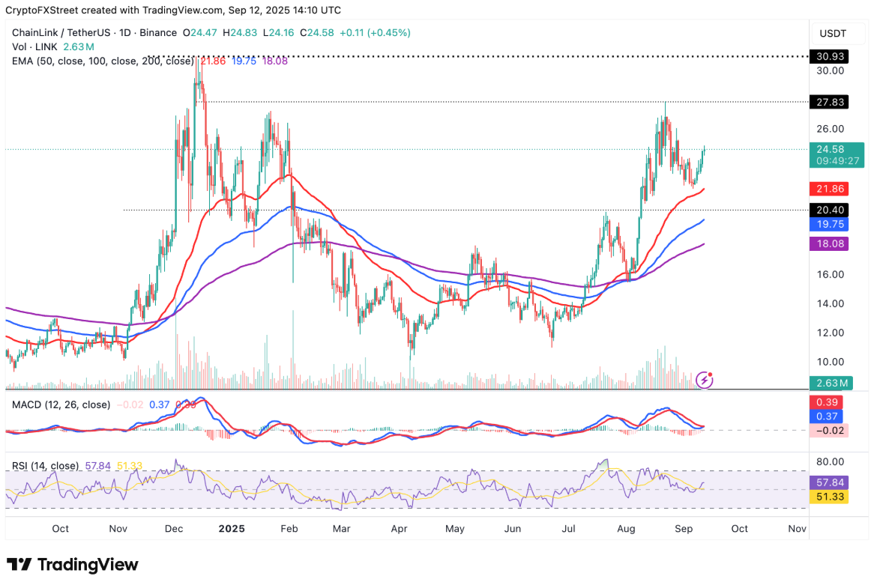The height and width of the screenshot is (588, 874).
Task: Click the 30.93 price level label
Action: (x=830, y=56)
